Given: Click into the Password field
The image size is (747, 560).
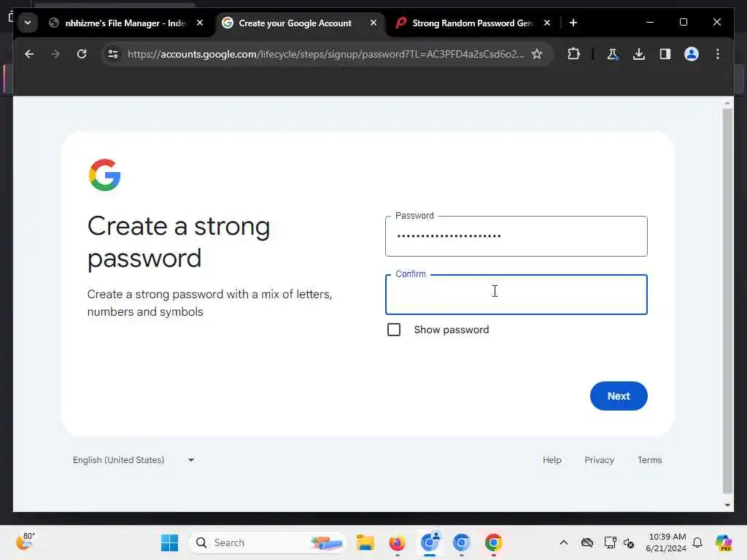Looking at the screenshot, I should point(516,236).
